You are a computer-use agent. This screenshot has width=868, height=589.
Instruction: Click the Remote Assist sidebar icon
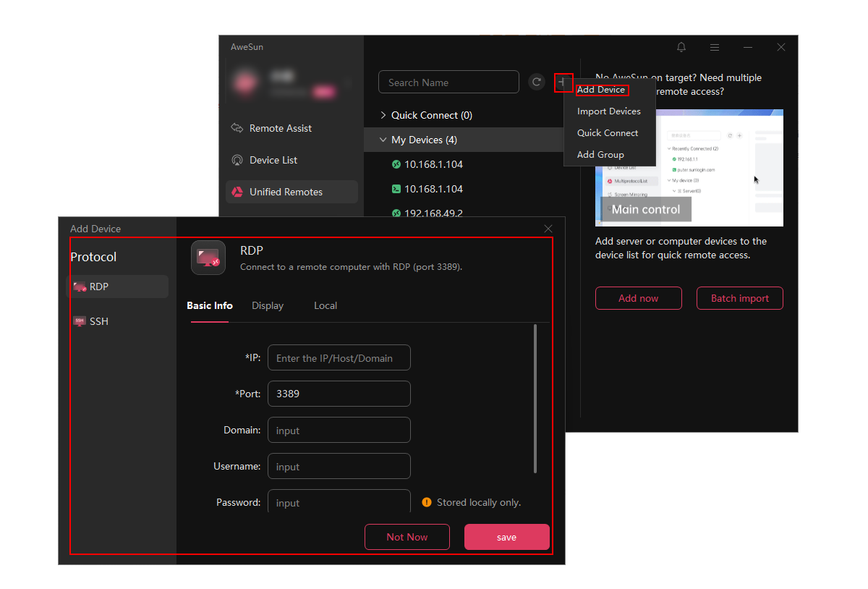click(x=237, y=128)
